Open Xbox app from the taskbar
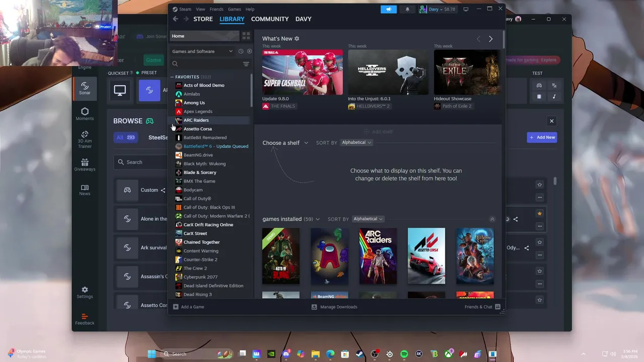The width and height of the screenshot is (644, 362). coord(449,354)
